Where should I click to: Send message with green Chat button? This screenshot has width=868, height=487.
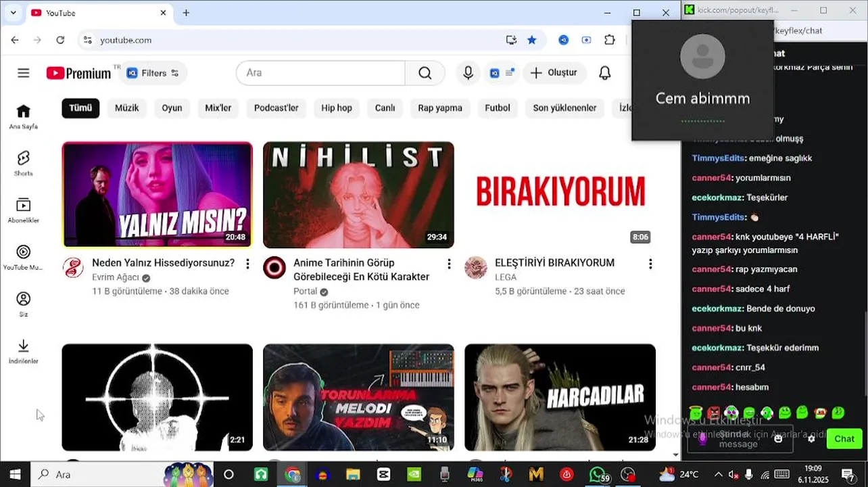pyautogui.click(x=844, y=438)
